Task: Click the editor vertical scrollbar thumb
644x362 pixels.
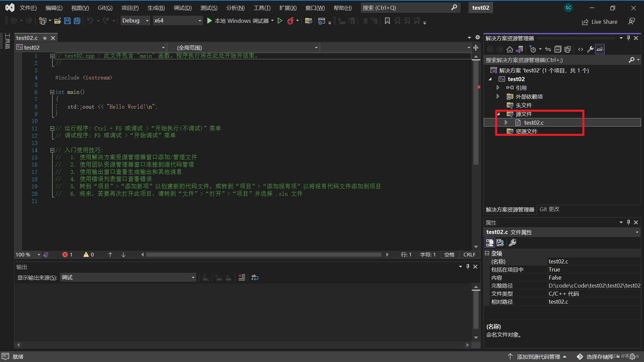Action: 476,113
